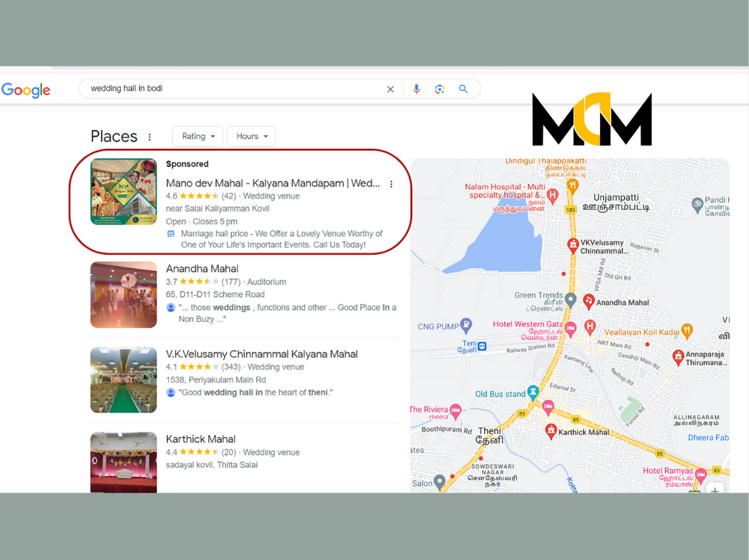Click the blue search magnifier icon
749x560 pixels.
[463, 89]
